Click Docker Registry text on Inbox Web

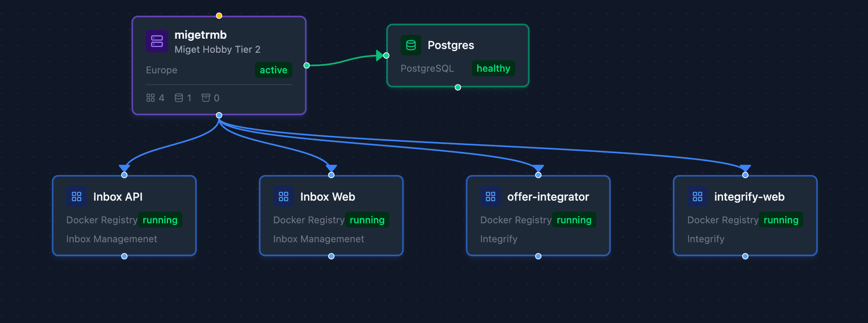point(309,220)
